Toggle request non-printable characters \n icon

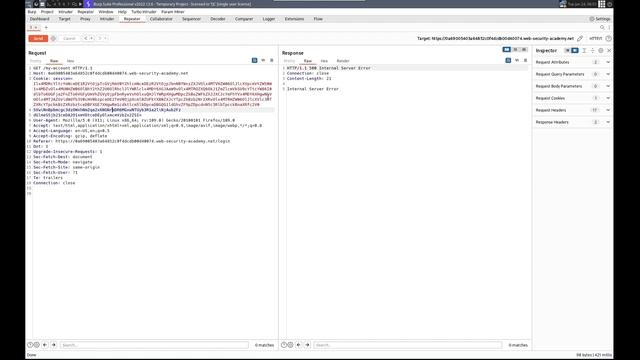(263, 60)
